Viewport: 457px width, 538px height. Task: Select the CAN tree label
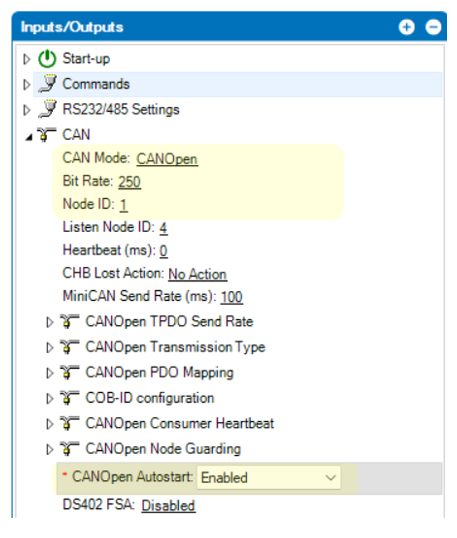pyautogui.click(x=76, y=134)
